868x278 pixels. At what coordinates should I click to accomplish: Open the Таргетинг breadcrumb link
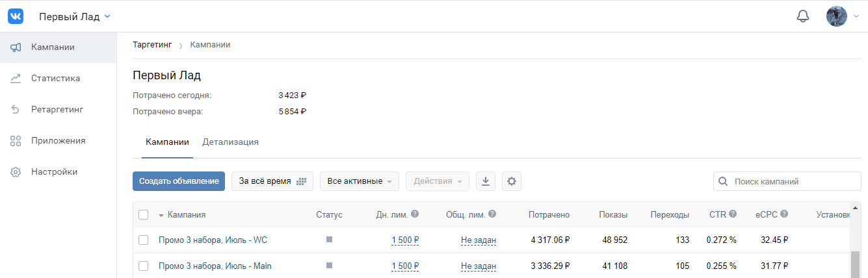[x=152, y=45]
